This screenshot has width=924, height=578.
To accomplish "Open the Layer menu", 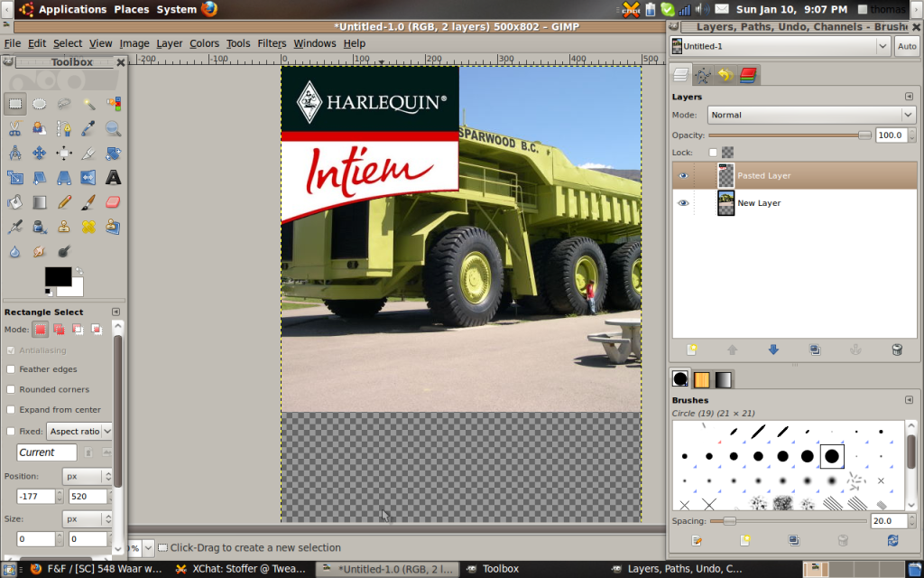I will [169, 43].
